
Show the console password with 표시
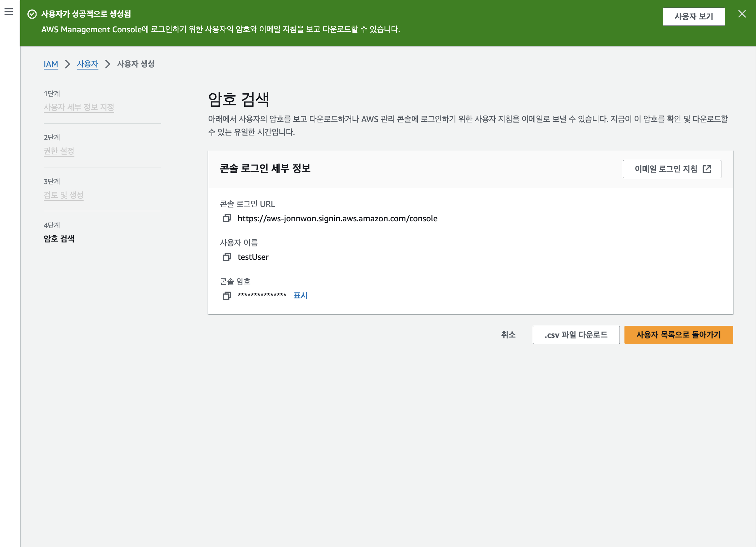300,295
